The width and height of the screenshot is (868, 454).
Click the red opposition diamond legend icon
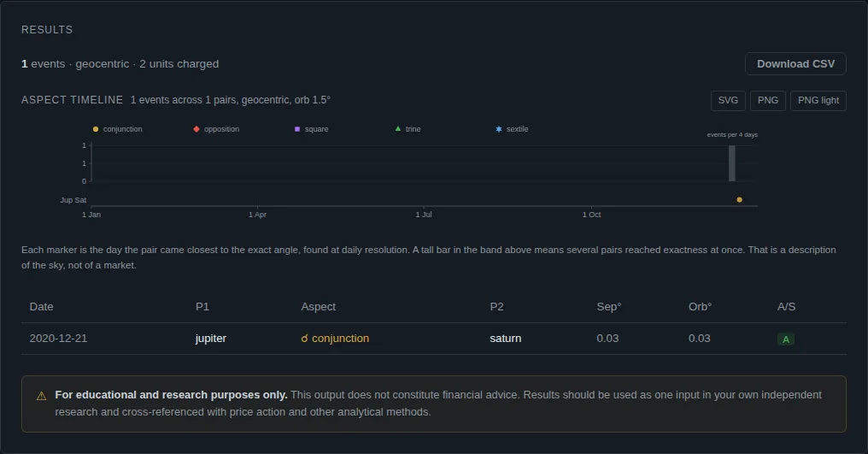click(x=196, y=129)
